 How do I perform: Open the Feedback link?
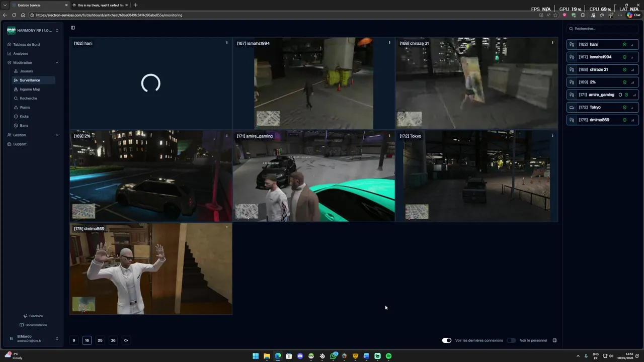pyautogui.click(x=33, y=316)
